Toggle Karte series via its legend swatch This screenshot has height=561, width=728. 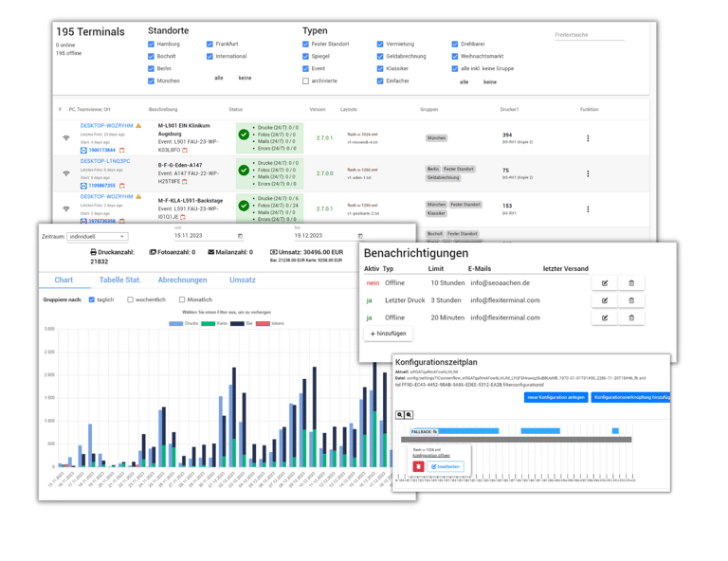(208, 323)
